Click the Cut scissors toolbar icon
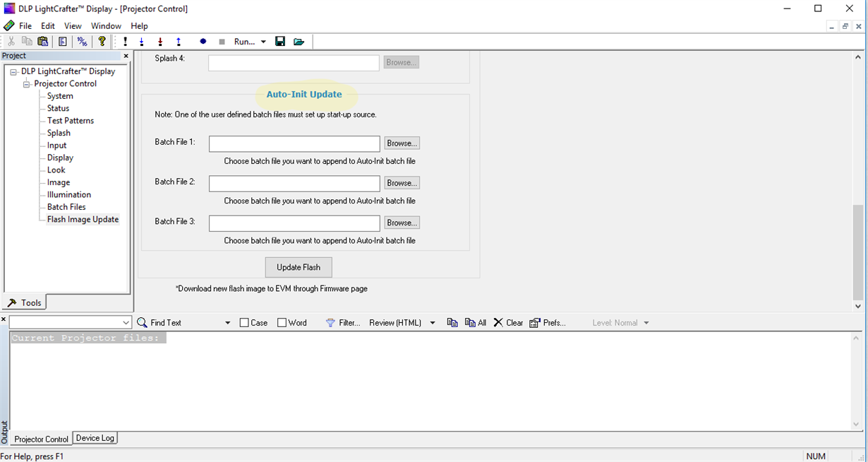The width and height of the screenshot is (868, 462). click(11, 42)
